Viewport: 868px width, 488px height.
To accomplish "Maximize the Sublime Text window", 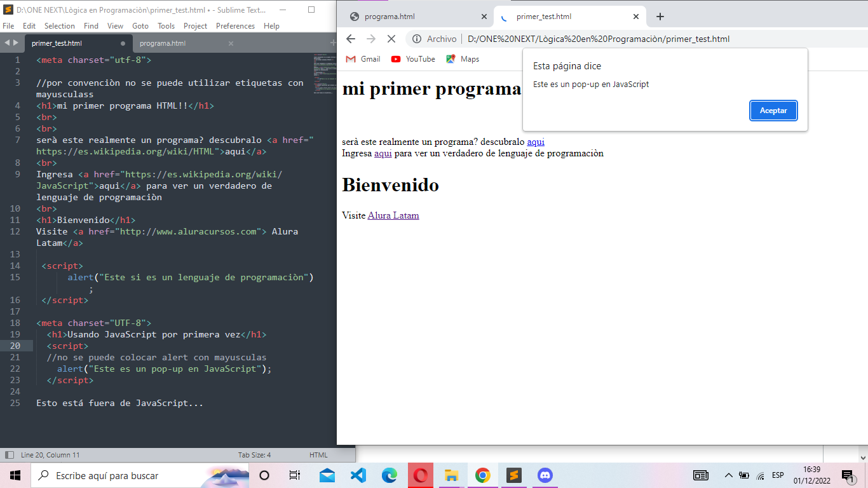I will [311, 10].
